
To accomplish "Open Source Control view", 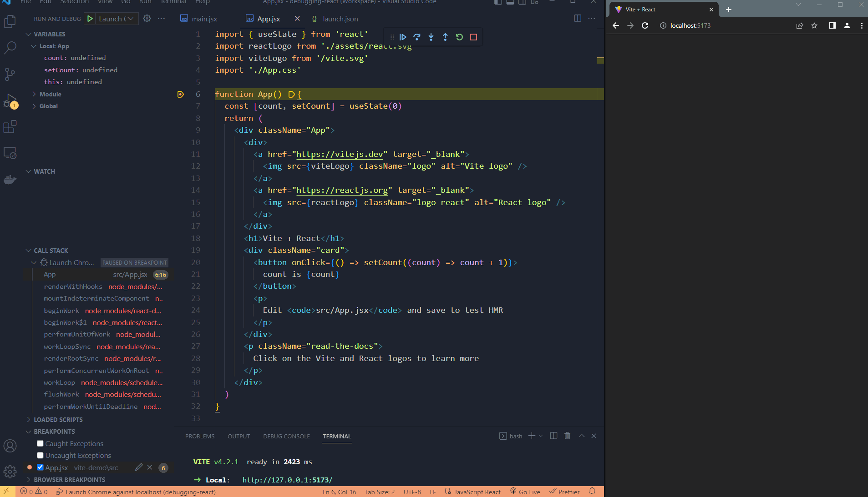I will 10,74.
